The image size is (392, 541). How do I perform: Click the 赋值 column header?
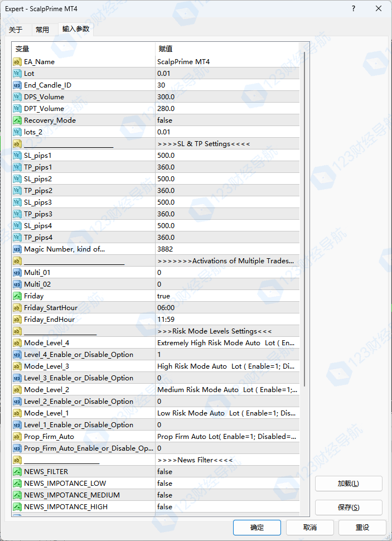pyautogui.click(x=228, y=49)
